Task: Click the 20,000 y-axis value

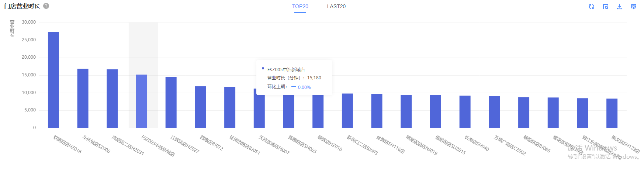Action: [x=29, y=57]
